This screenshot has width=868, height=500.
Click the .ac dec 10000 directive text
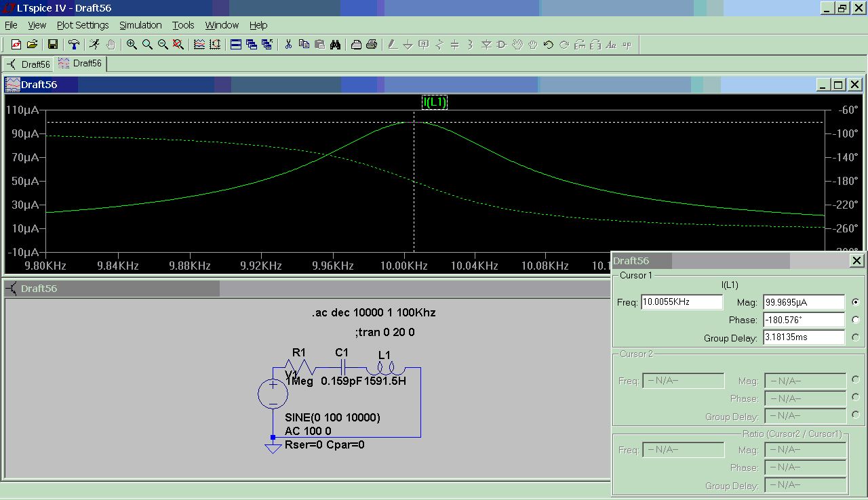coord(374,313)
